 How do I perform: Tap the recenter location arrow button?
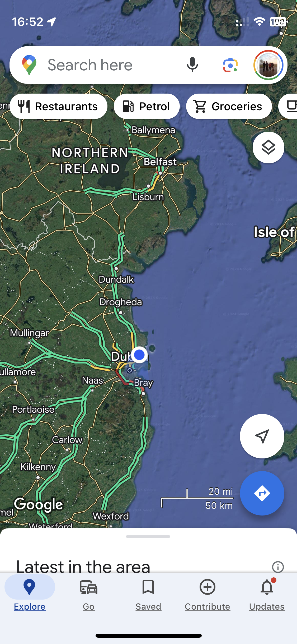coord(262,436)
